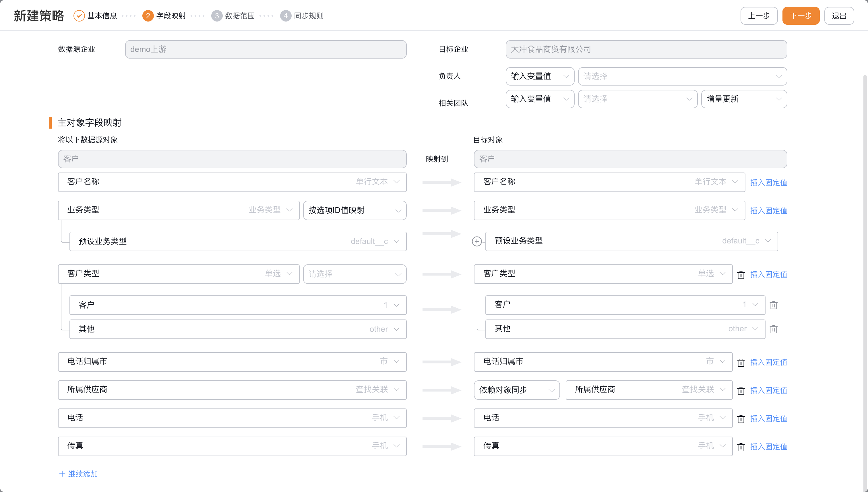This screenshot has width=868, height=492.
Task: Open source 其他 option dropdown
Action: (x=238, y=329)
